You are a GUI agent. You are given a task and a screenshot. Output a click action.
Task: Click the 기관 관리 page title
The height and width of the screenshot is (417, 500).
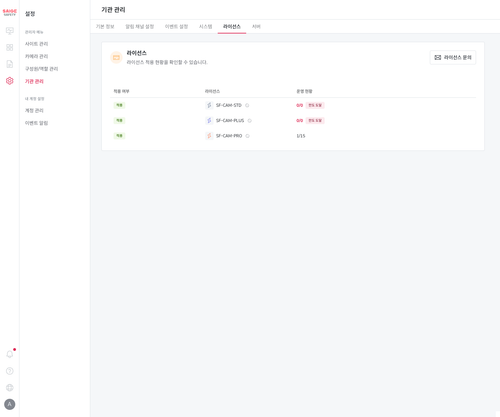pyautogui.click(x=113, y=10)
